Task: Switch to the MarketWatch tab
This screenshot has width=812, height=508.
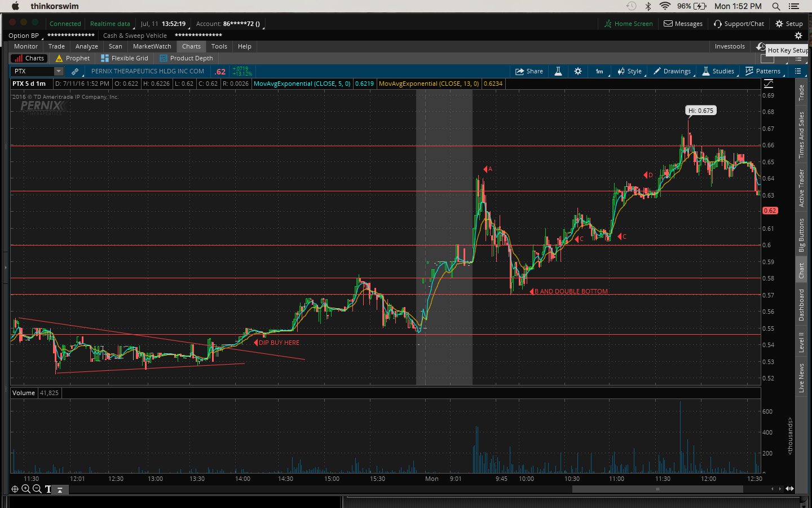Action: click(152, 46)
